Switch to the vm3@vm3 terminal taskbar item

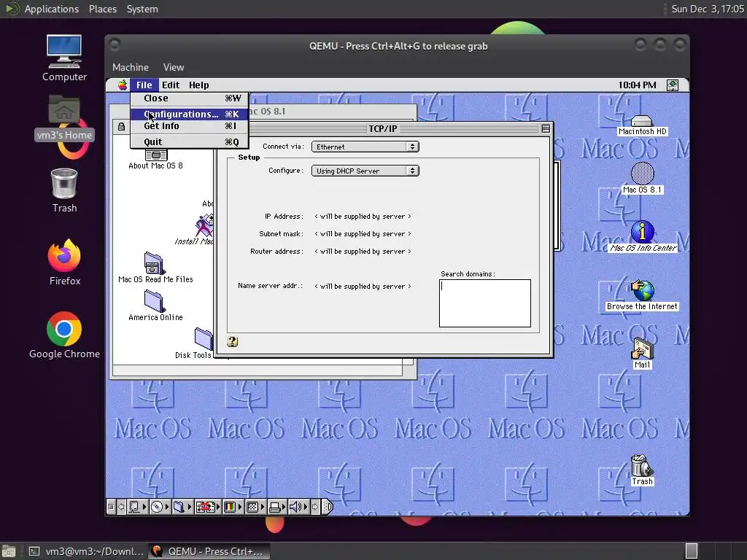pyautogui.click(x=86, y=551)
